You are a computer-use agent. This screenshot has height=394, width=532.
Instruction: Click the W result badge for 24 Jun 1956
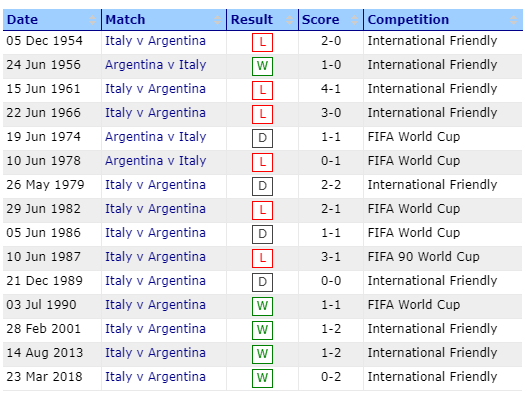click(262, 66)
